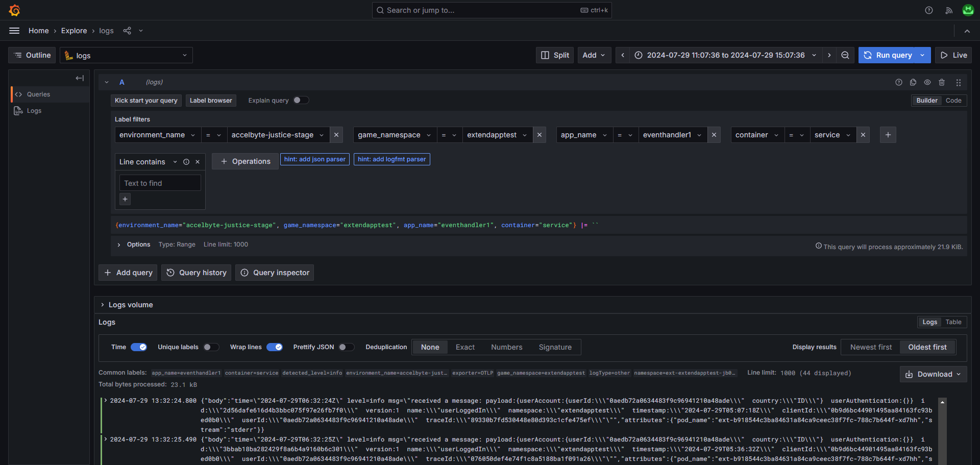Image resolution: width=980 pixels, height=465 pixels.
Task: Start Live streaming
Action: point(953,55)
